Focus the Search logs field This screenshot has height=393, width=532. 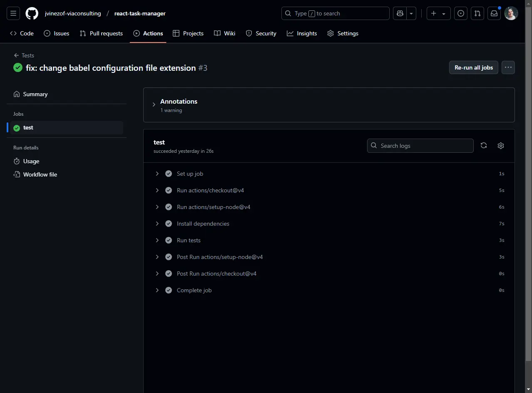(420, 146)
